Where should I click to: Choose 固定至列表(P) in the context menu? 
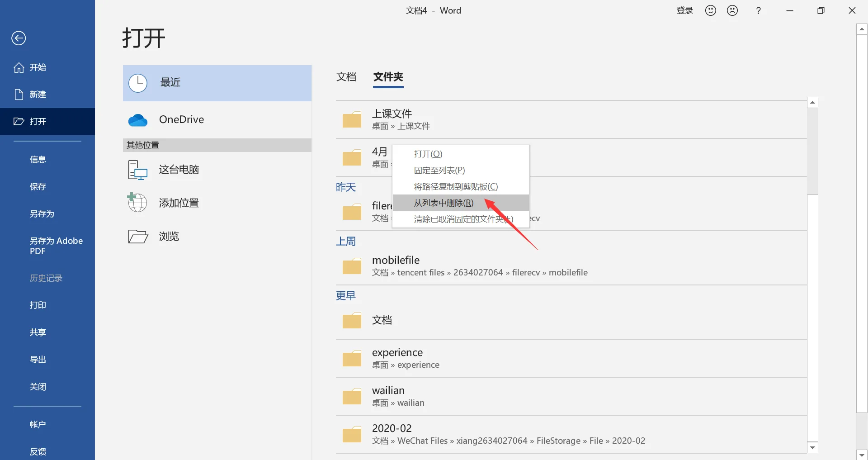click(x=461, y=170)
